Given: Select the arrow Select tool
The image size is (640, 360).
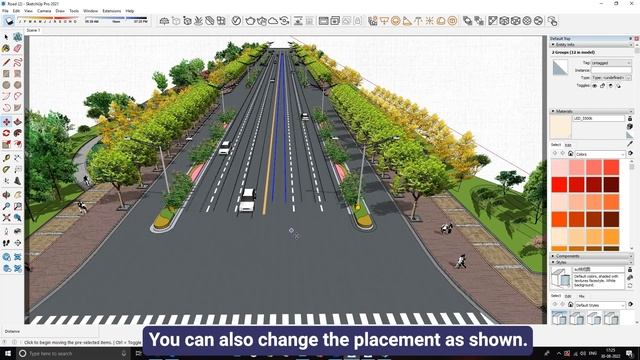Looking at the screenshot, I should click(6, 37).
